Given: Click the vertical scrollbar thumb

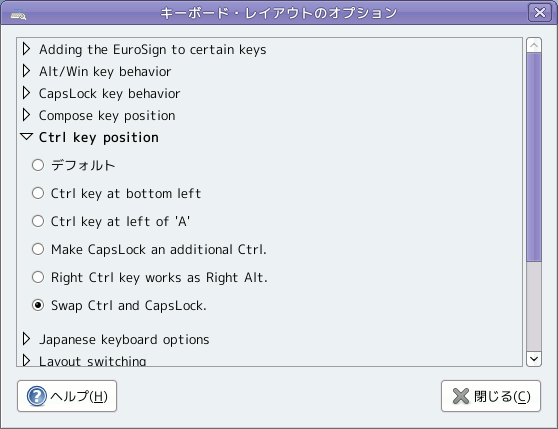Looking at the screenshot, I should pyautogui.click(x=534, y=158).
